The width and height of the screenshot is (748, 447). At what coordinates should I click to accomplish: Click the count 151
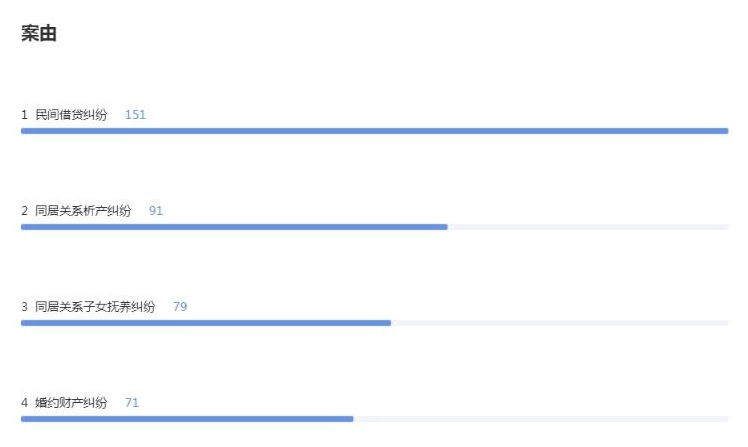point(135,114)
